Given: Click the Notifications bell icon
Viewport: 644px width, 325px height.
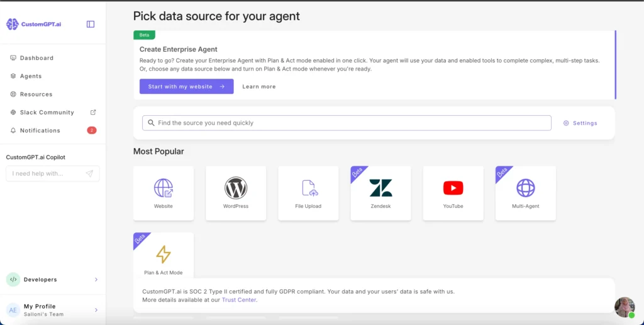Looking at the screenshot, I should [13, 130].
